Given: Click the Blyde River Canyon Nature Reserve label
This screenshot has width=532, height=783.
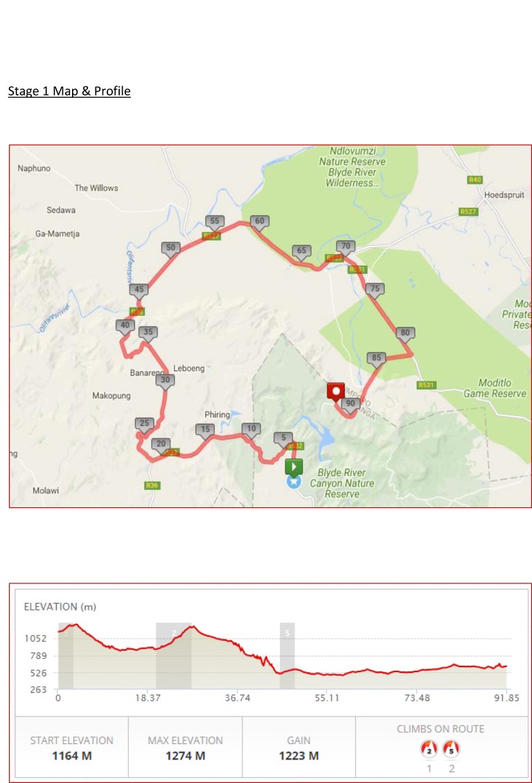Looking at the screenshot, I should pos(342,483).
